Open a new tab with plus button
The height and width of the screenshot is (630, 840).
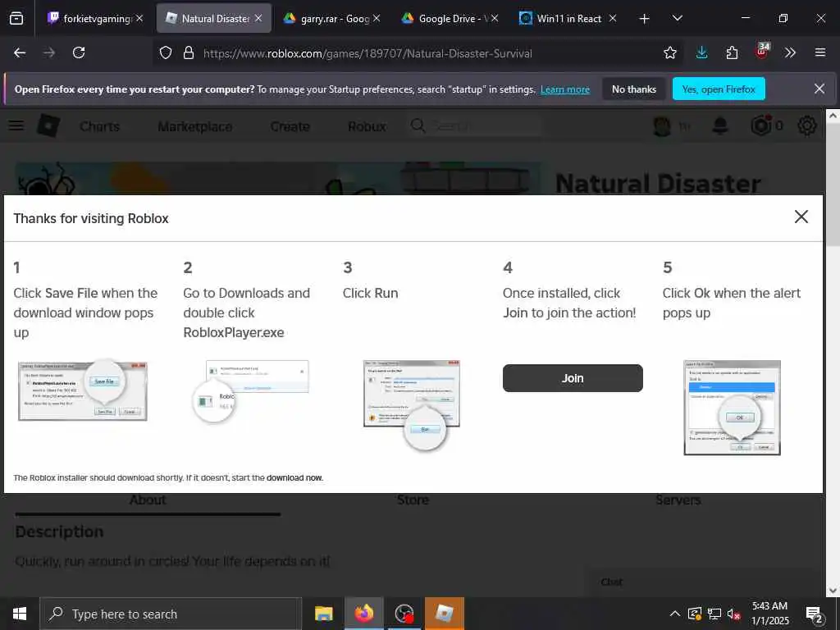point(644,19)
